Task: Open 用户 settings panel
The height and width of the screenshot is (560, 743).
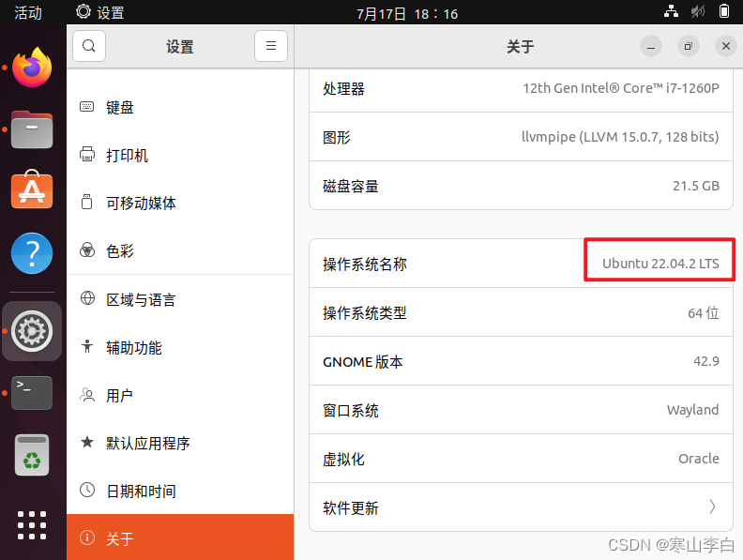Action: (x=180, y=395)
